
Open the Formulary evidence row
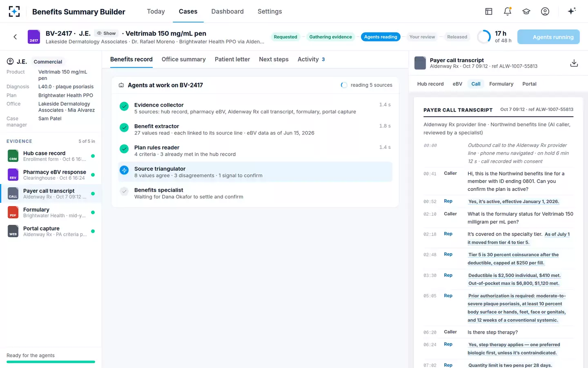pos(51,212)
